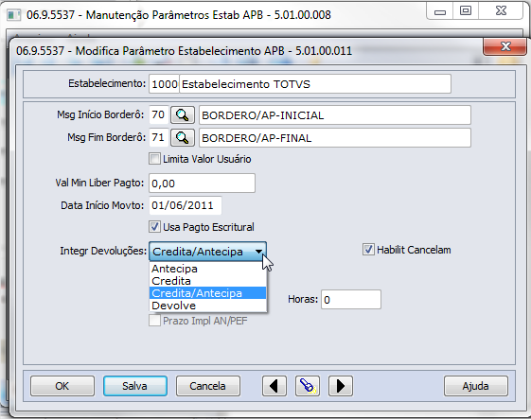The width and height of the screenshot is (531, 420).
Task: Confirm with the OK button
Action: point(62,386)
